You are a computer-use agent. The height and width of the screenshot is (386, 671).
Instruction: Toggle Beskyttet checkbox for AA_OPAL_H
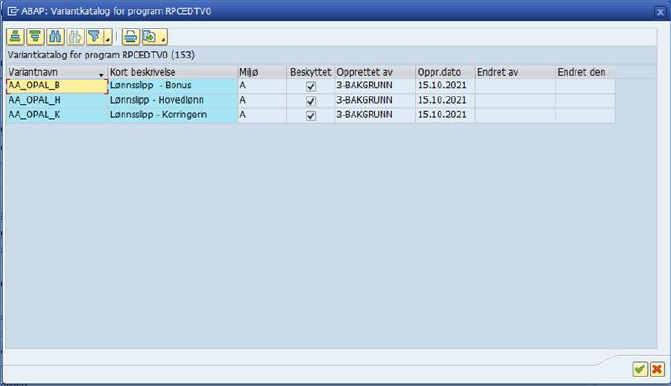311,101
